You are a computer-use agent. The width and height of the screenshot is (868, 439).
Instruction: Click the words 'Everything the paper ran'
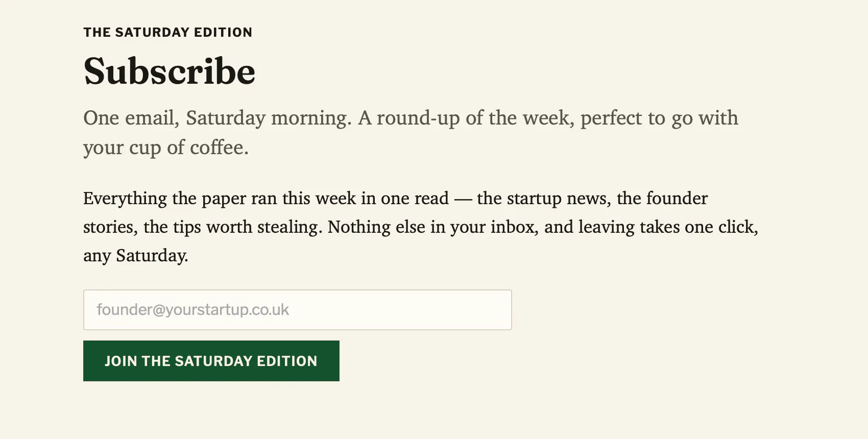180,199
